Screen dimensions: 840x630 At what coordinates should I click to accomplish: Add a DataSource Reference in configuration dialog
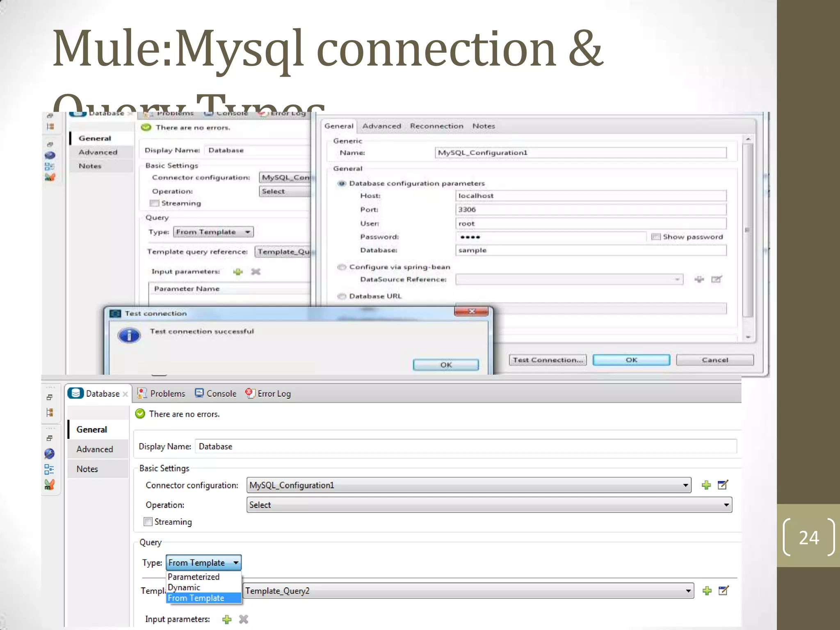pyautogui.click(x=699, y=279)
